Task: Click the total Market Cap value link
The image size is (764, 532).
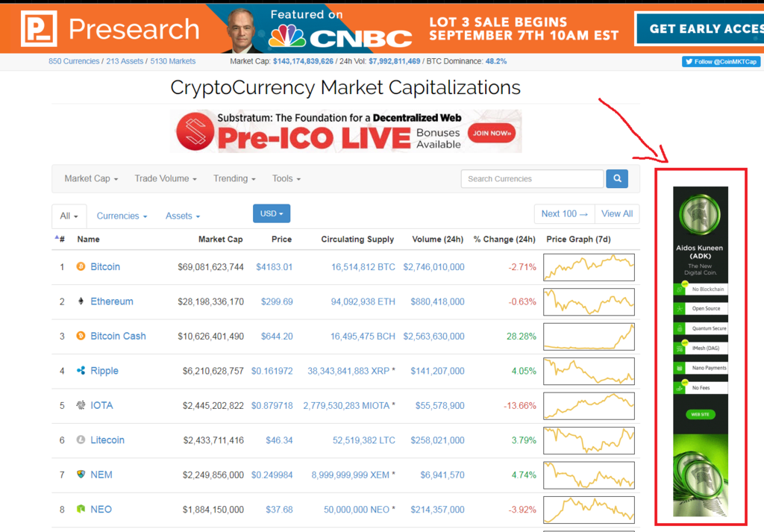Action: pyautogui.click(x=303, y=61)
